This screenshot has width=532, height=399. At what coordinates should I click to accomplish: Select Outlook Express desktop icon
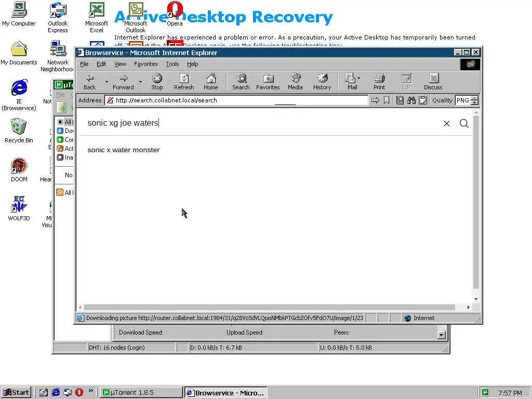point(58,17)
